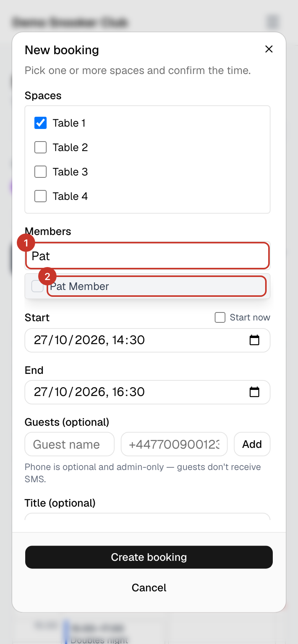Click the Guest name field
The height and width of the screenshot is (644, 298).
pos(70,444)
